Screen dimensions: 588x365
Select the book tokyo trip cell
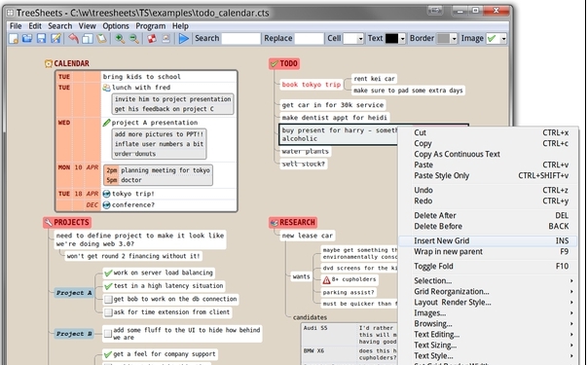point(311,85)
